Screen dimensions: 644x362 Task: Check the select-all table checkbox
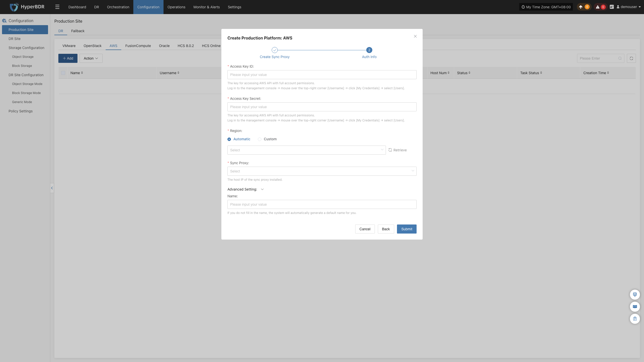63,73
